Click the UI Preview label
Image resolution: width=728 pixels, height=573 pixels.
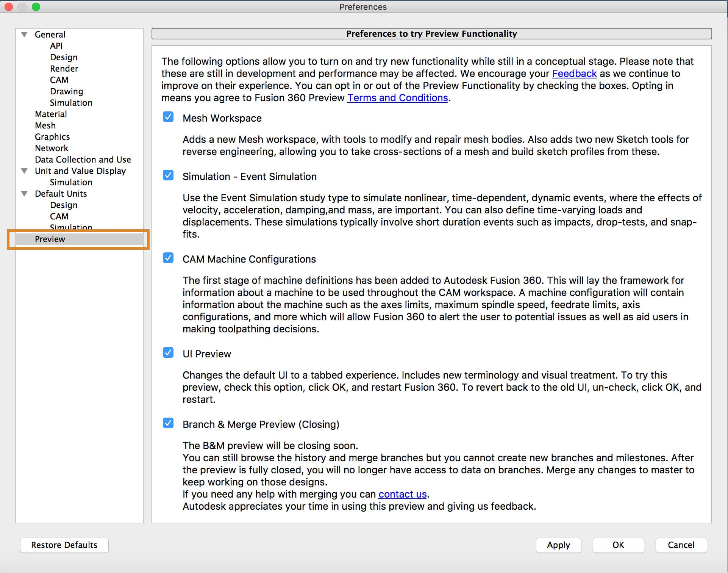(207, 354)
